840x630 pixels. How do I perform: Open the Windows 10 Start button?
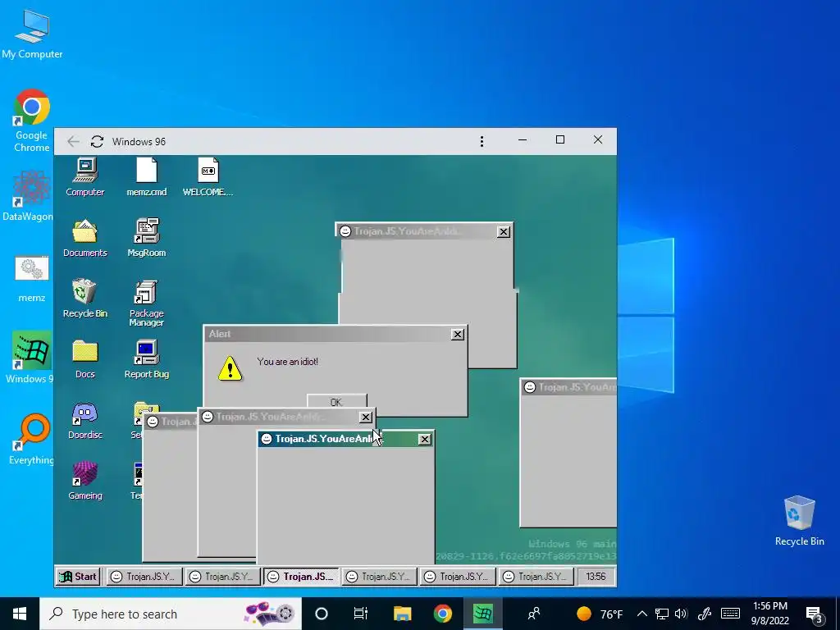(x=20, y=614)
